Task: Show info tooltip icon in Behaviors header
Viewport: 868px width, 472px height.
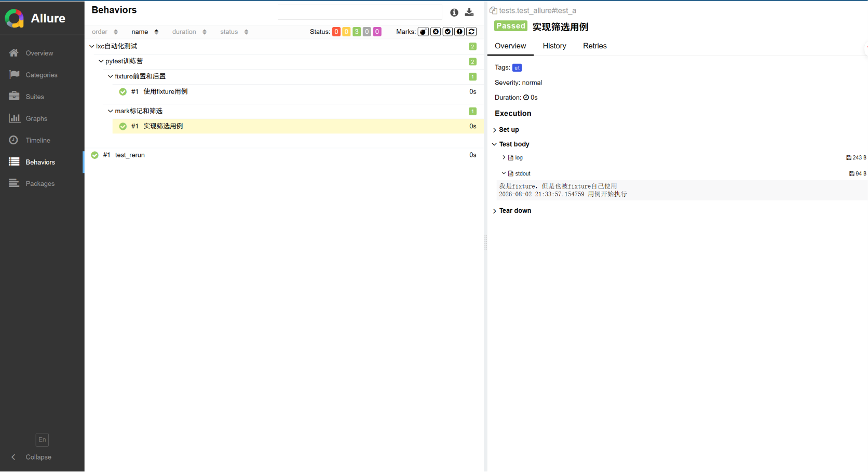Action: click(x=454, y=12)
